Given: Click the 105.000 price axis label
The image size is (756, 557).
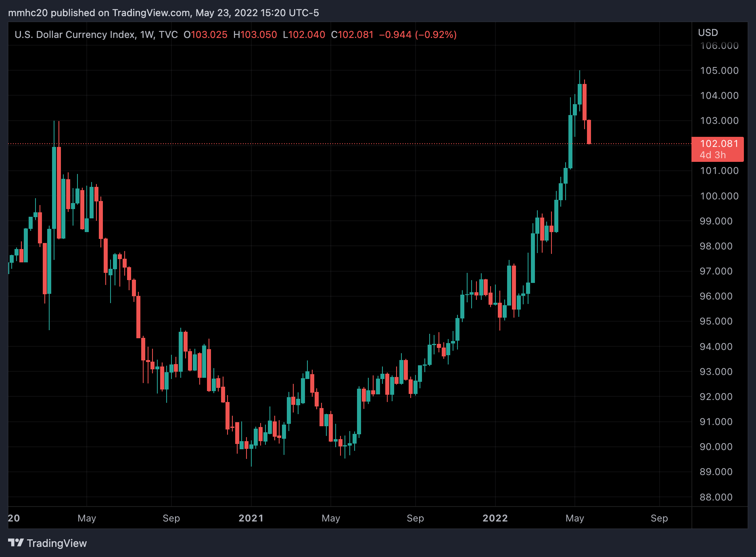Looking at the screenshot, I should [719, 71].
